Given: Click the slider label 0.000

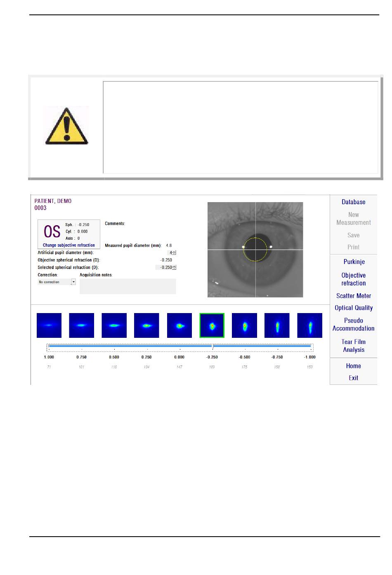Looking at the screenshot, I should 179,357.
